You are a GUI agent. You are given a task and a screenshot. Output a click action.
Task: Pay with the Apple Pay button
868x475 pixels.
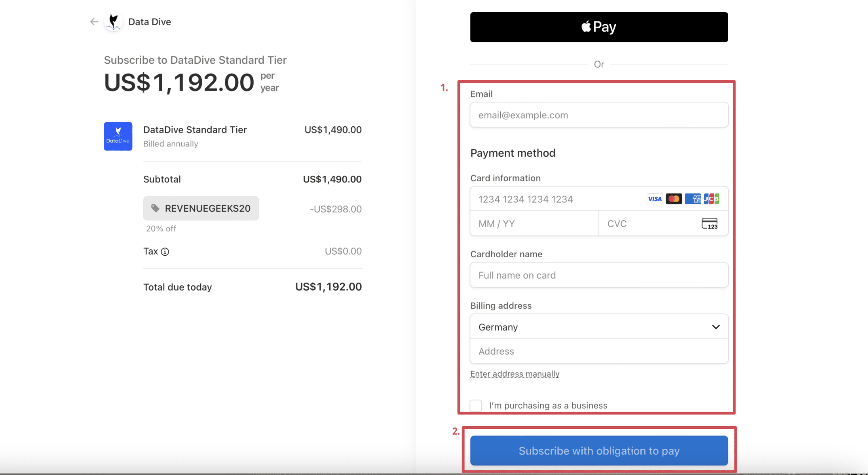click(599, 27)
